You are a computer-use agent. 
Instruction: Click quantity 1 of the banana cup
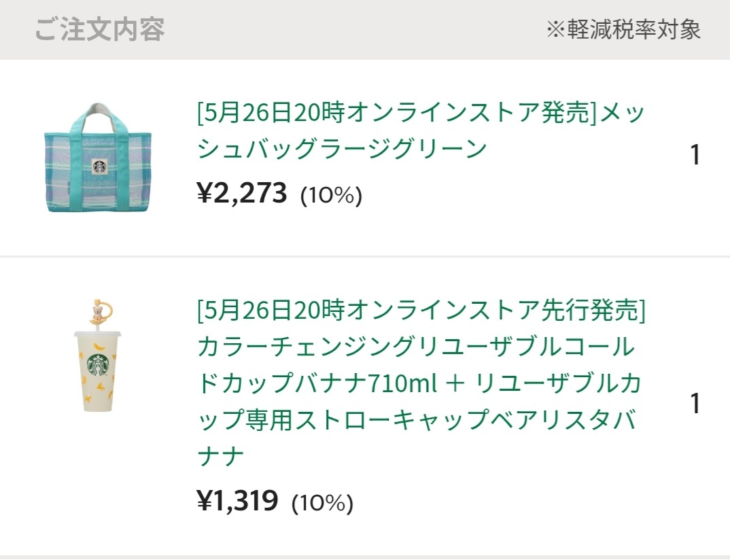(695, 403)
